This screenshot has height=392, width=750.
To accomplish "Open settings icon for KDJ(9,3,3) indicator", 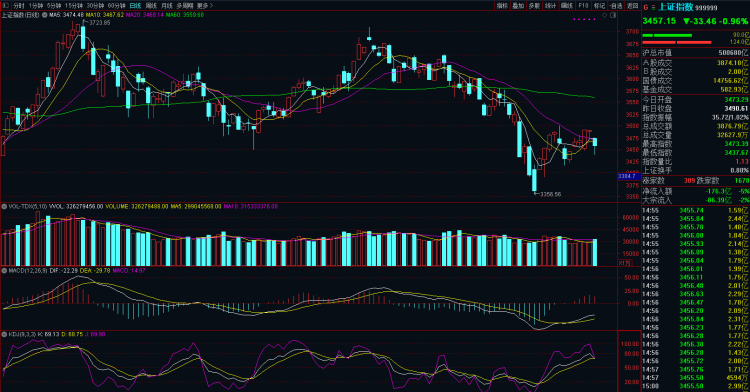I will pos(4,334).
